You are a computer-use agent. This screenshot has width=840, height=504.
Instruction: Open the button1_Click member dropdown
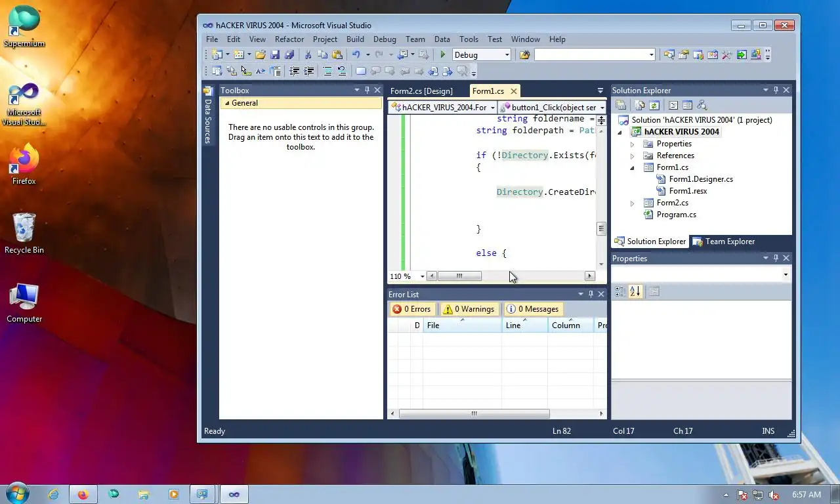click(x=602, y=108)
